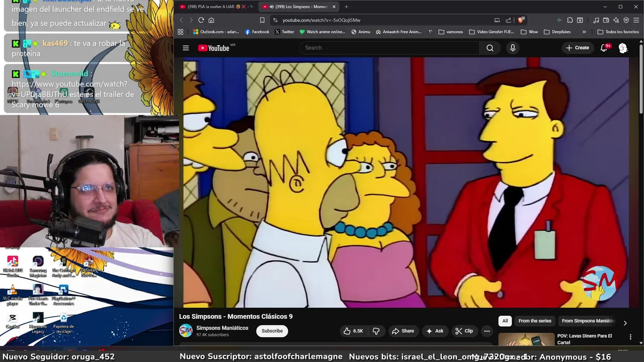Click the browser address bar URL

pos(321,20)
